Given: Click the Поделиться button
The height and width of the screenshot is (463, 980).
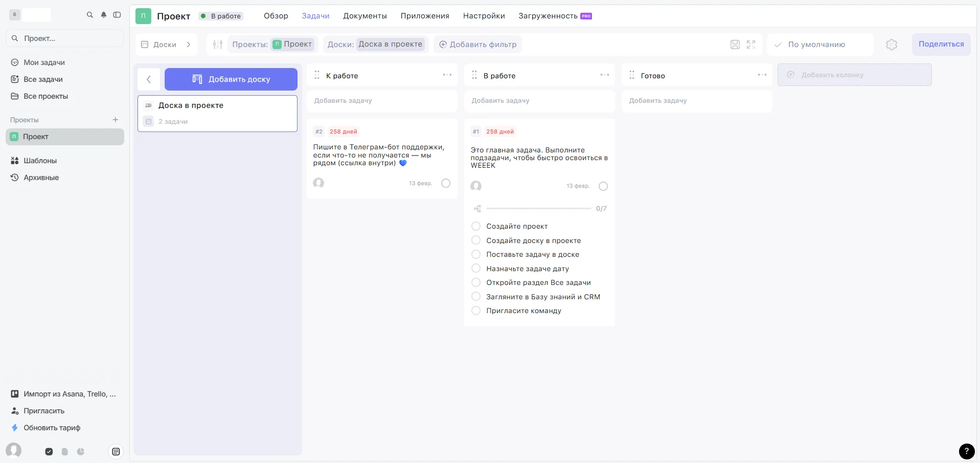Looking at the screenshot, I should (941, 44).
